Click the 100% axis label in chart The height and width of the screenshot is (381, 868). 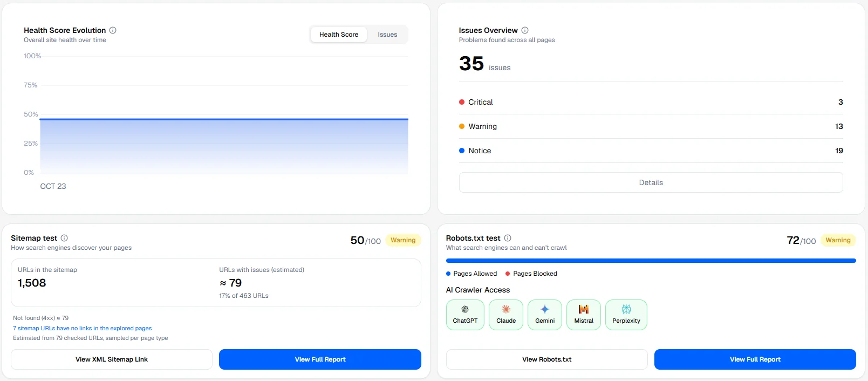click(x=32, y=56)
